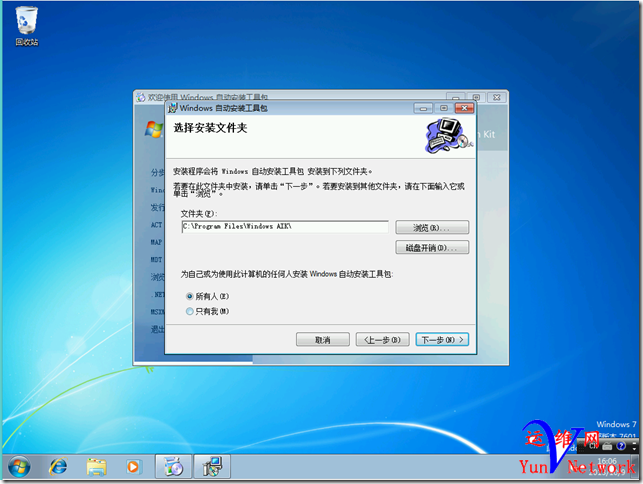
Task: Proceed with the 下一步 button
Action: click(442, 340)
